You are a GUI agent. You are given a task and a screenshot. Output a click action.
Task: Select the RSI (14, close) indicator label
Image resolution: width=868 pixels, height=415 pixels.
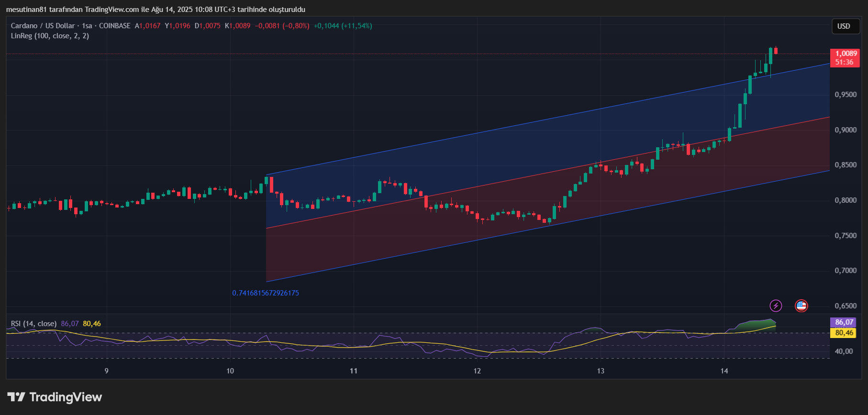(33, 324)
